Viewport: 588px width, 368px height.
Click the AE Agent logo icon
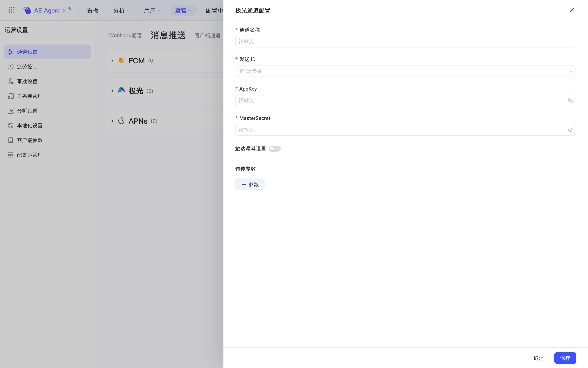[x=27, y=10]
